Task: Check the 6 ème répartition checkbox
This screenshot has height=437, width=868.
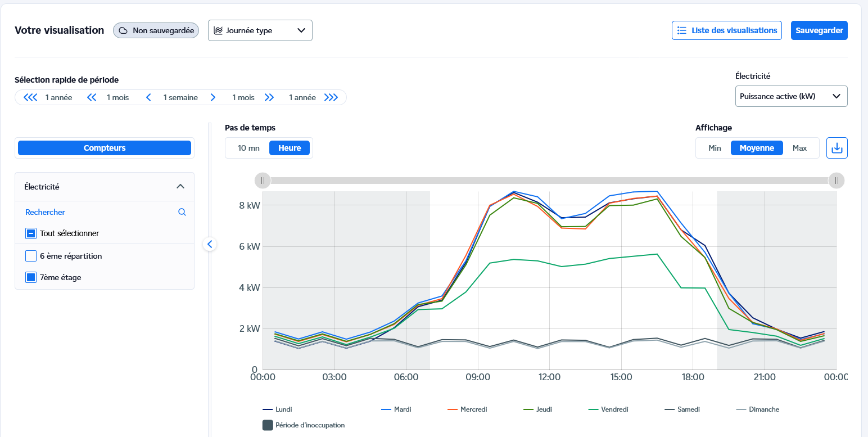Action: click(31, 256)
